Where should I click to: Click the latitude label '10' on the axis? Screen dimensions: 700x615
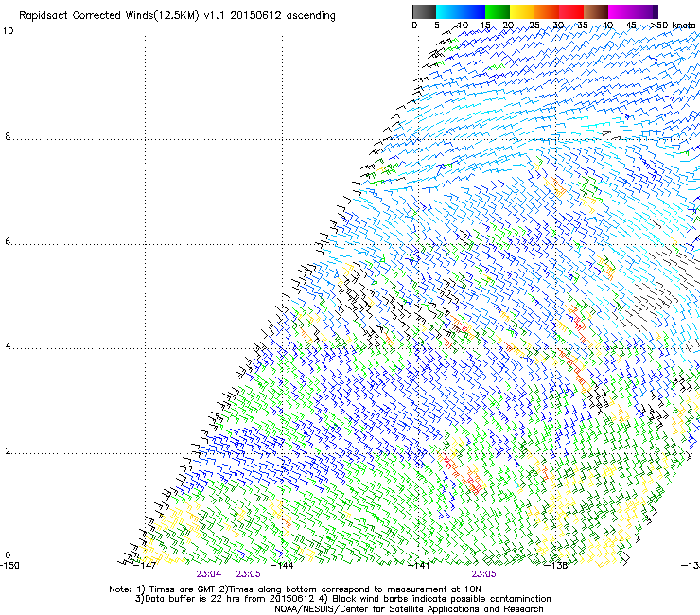[8, 31]
